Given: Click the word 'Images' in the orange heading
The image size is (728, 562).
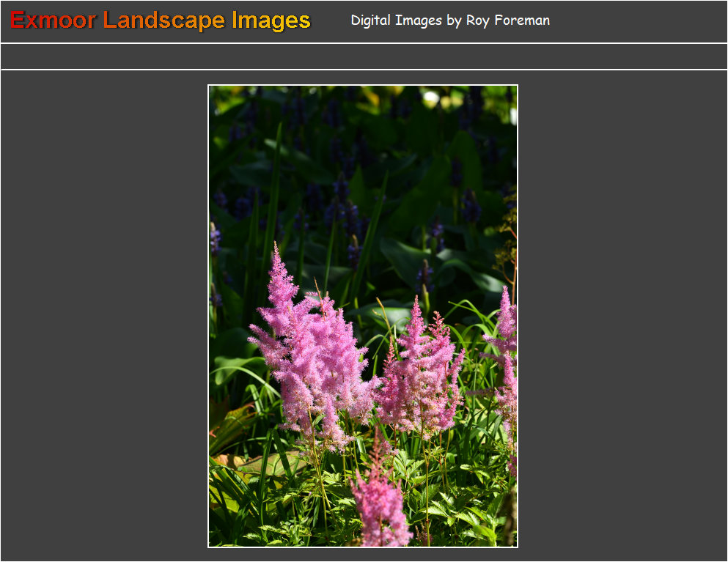Looking at the screenshot, I should point(271,21).
